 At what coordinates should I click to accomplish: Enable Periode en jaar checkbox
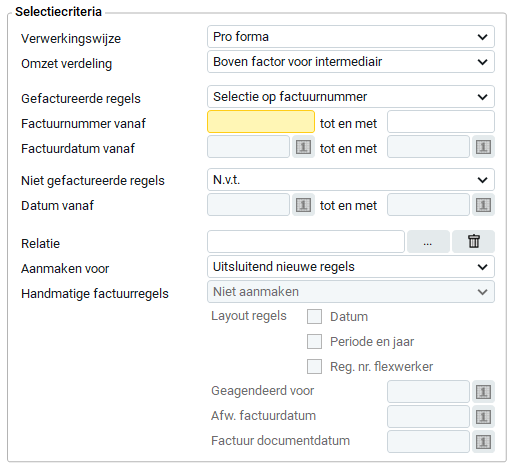[x=314, y=341]
